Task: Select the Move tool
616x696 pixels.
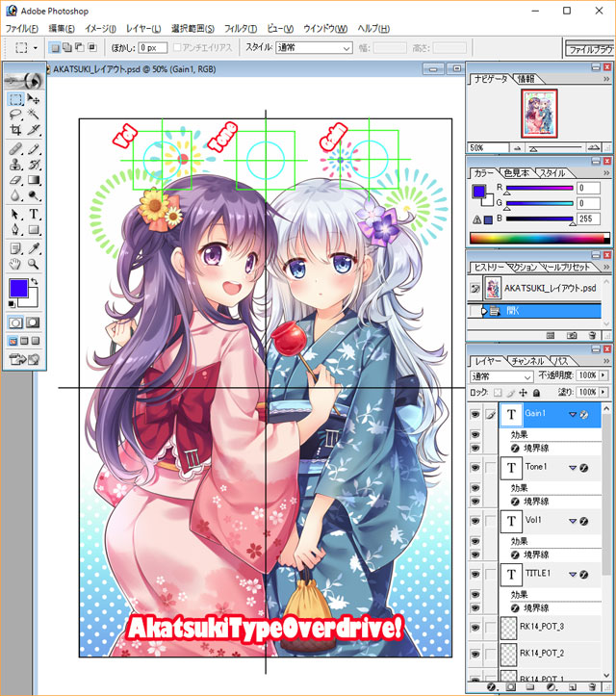Action: (34, 99)
